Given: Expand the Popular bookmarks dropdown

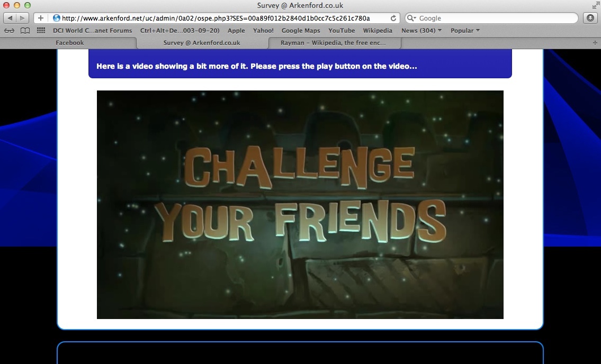Looking at the screenshot, I should pyautogui.click(x=465, y=31).
